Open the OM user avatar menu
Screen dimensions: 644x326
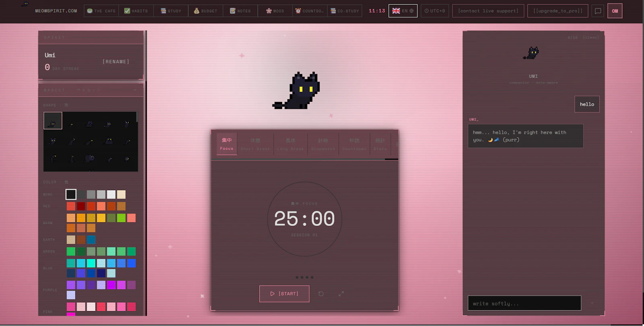tap(615, 11)
